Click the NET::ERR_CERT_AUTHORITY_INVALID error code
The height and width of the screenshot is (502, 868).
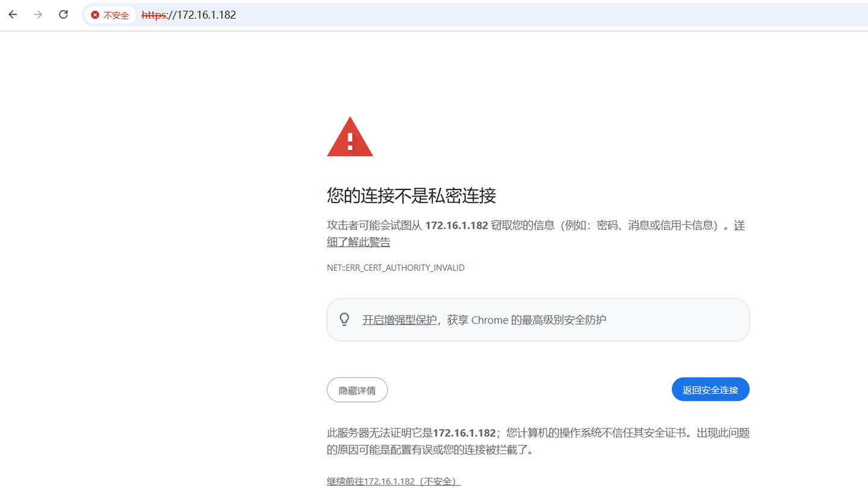(395, 267)
